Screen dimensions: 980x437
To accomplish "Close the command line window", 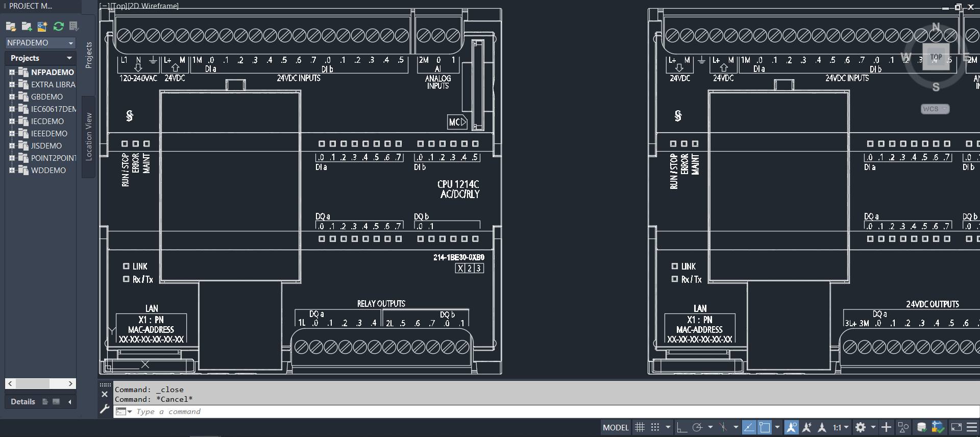I will click(105, 394).
